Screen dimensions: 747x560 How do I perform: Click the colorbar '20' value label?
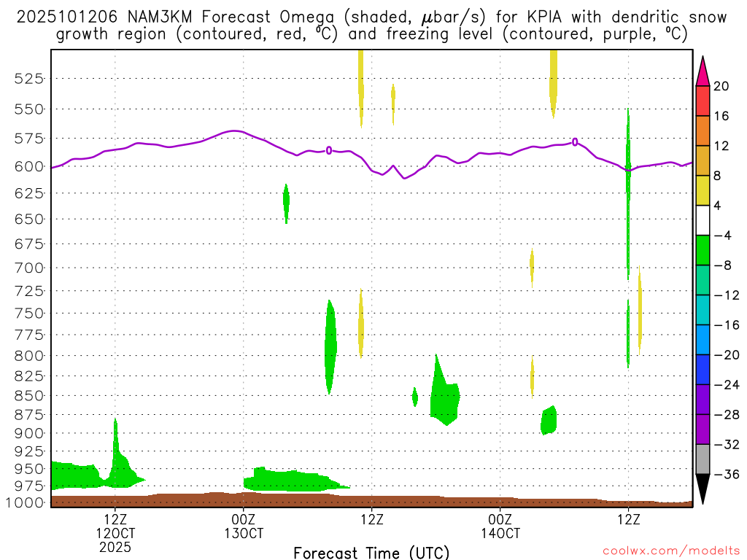point(721,86)
